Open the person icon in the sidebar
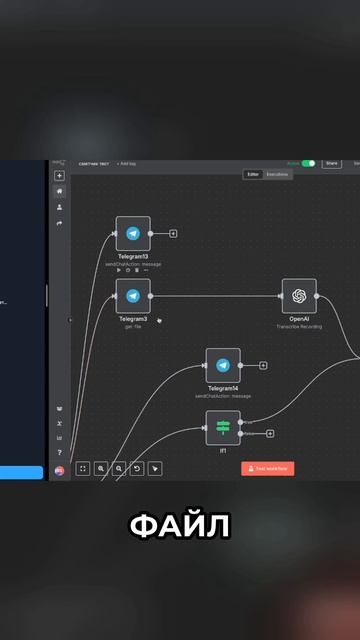The height and width of the screenshot is (640, 360). point(60,207)
